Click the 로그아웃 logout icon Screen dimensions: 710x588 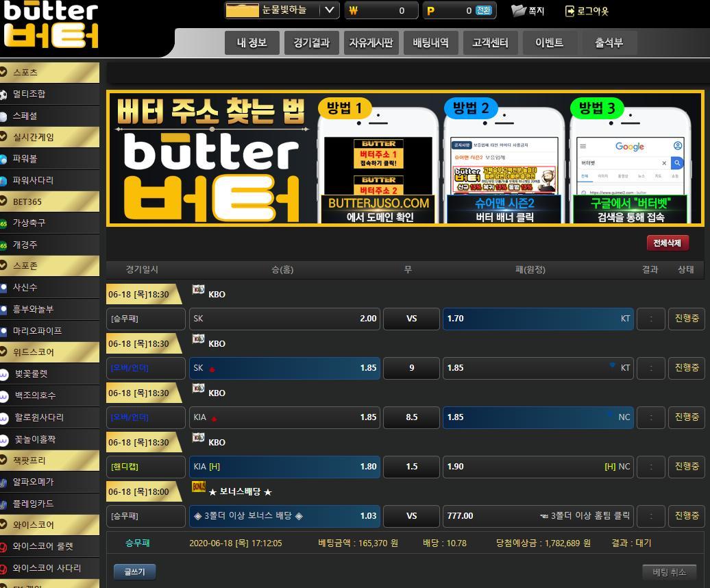click(570, 10)
